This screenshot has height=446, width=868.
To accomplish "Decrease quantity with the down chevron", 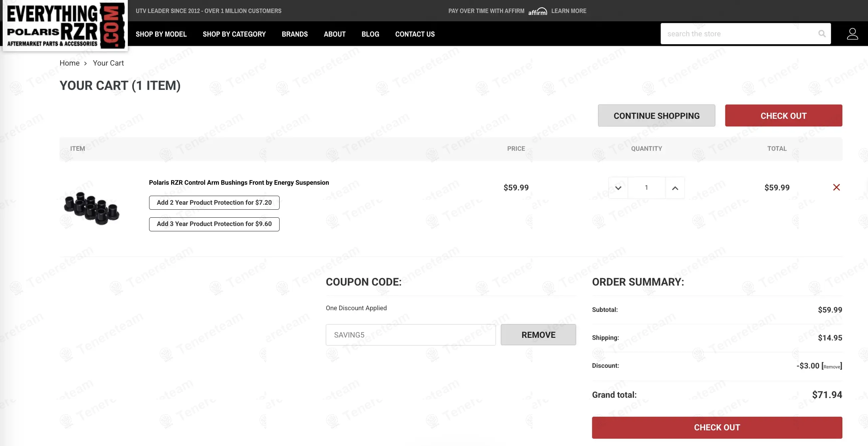I will click(x=618, y=188).
